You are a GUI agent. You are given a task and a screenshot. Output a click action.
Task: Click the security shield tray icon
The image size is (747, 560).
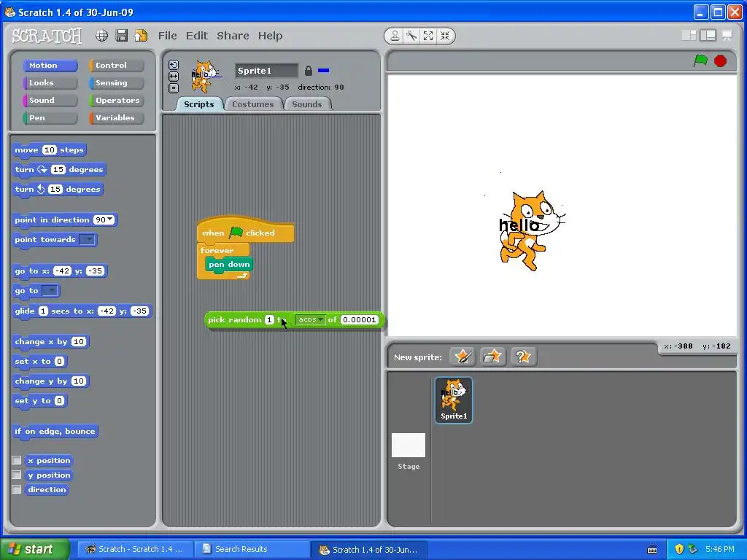click(x=679, y=549)
